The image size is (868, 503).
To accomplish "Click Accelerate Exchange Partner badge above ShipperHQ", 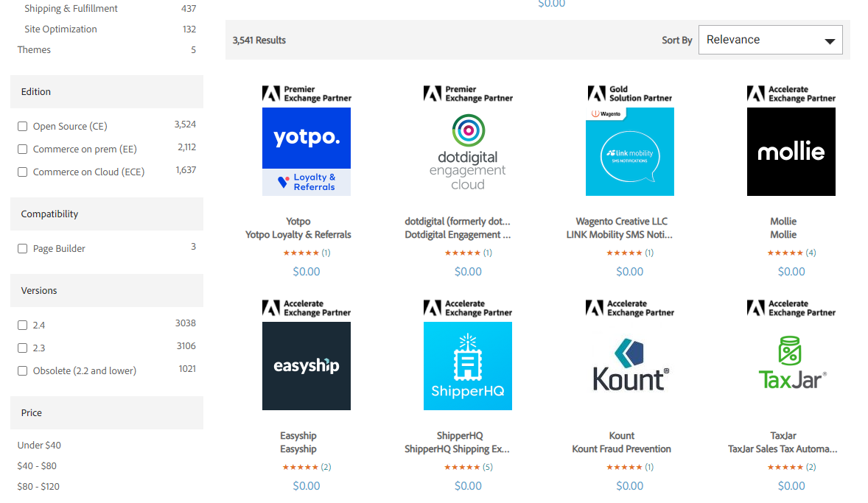I will pyautogui.click(x=468, y=308).
